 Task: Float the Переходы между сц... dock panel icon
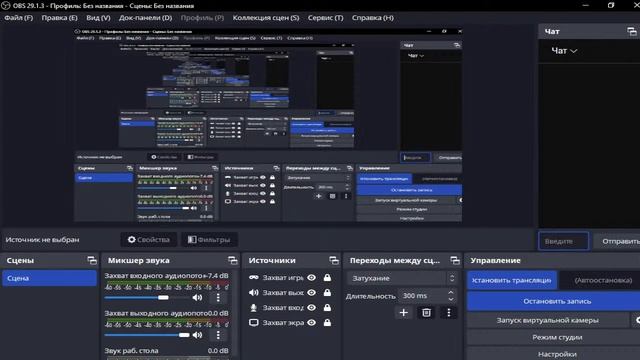click(455, 260)
